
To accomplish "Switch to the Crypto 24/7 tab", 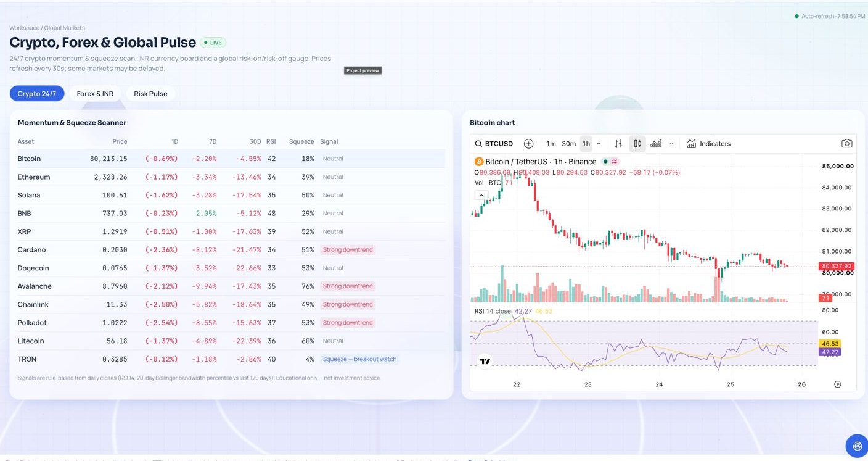I will tap(37, 94).
